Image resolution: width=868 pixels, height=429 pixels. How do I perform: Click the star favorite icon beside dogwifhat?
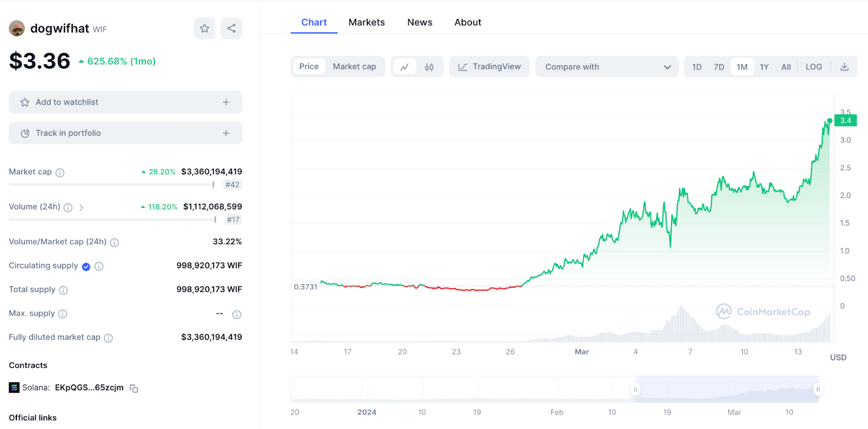pos(205,28)
